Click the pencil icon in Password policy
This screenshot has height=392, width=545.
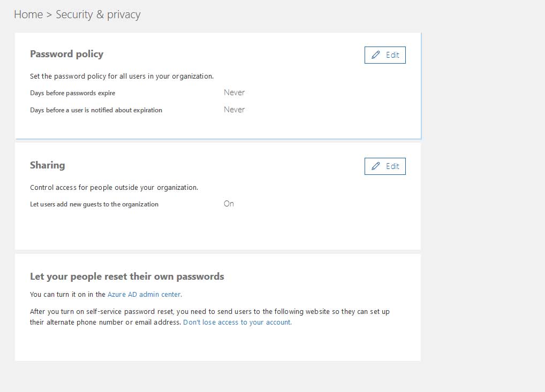pyautogui.click(x=376, y=55)
